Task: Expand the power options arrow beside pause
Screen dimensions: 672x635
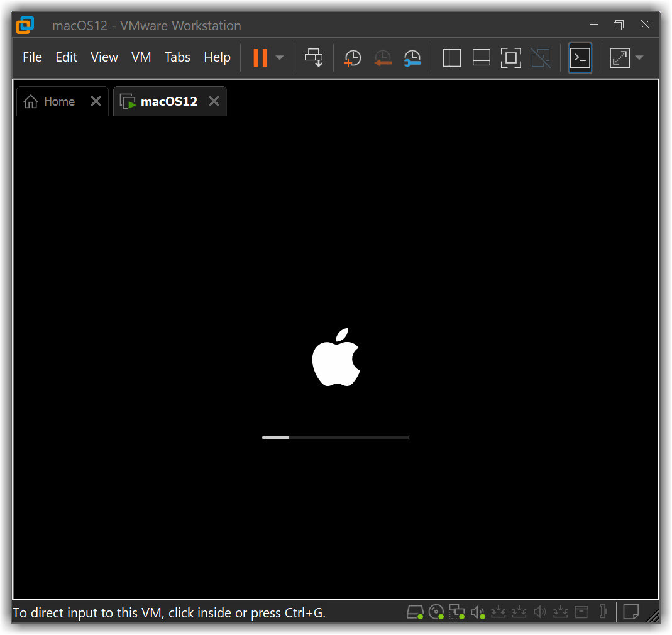Action: [280, 57]
